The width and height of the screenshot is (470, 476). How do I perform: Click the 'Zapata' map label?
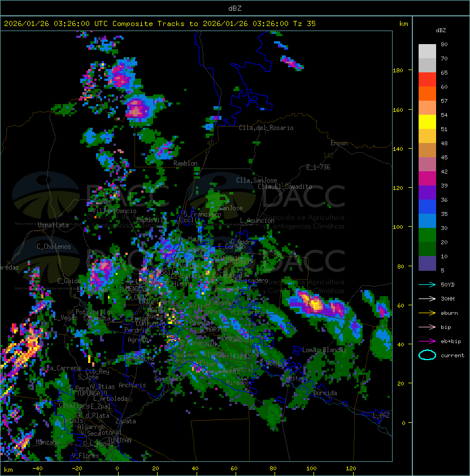pos(125,421)
